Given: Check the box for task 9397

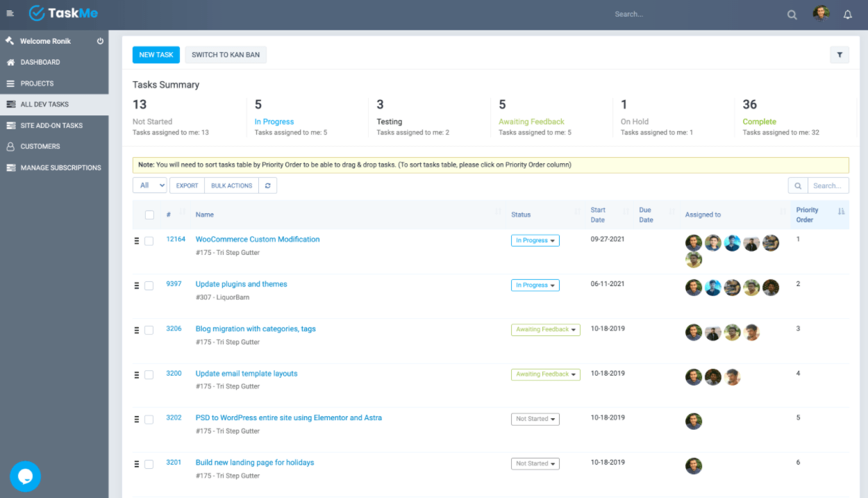Looking at the screenshot, I should [x=149, y=285].
